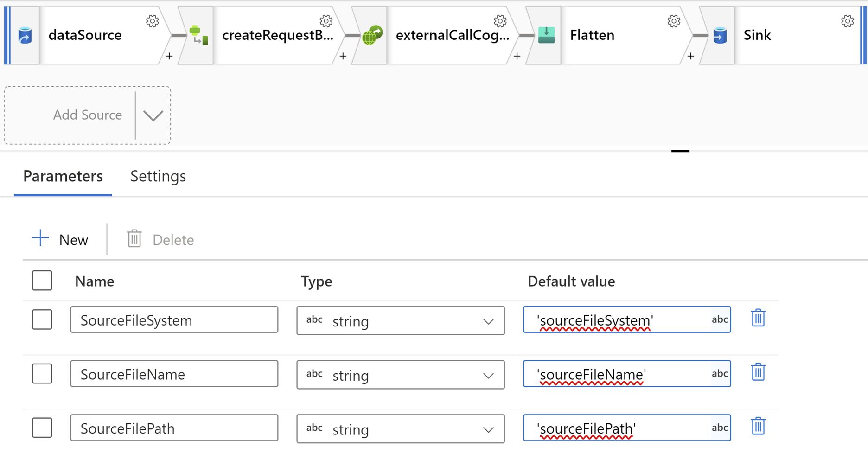Click the Flatten transformation icon
The width and height of the screenshot is (868, 460).
546,35
